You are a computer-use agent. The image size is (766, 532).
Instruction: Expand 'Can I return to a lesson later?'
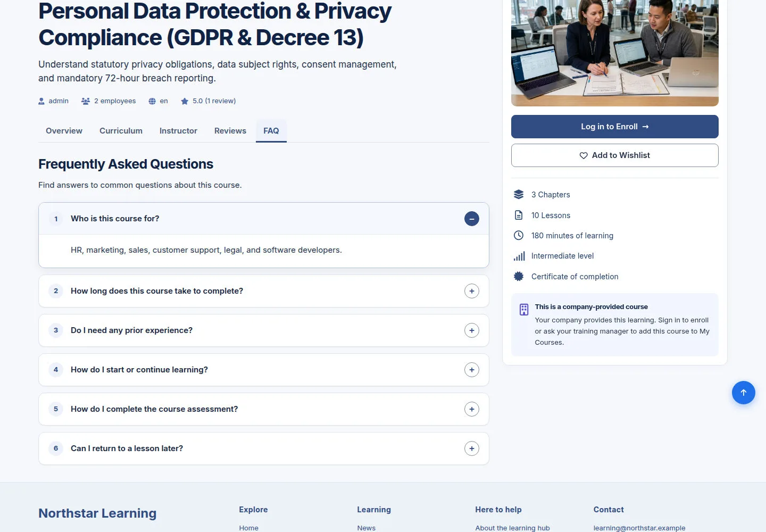(x=472, y=448)
